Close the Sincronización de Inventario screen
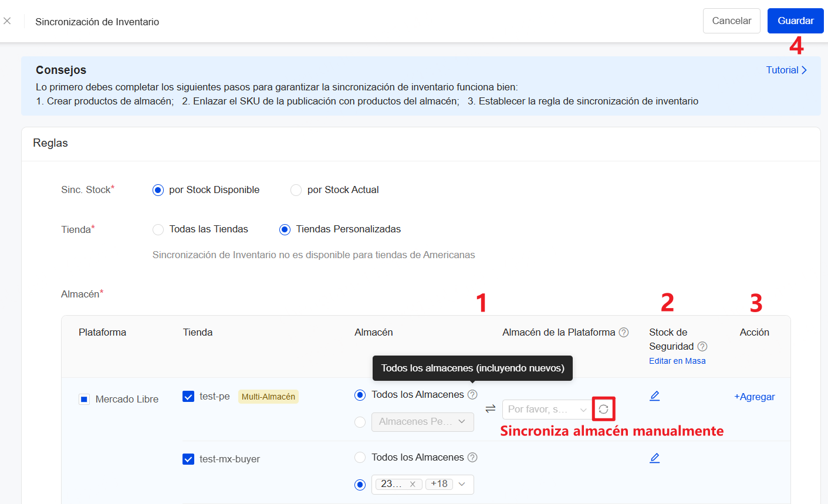The image size is (828, 504). coord(7,21)
